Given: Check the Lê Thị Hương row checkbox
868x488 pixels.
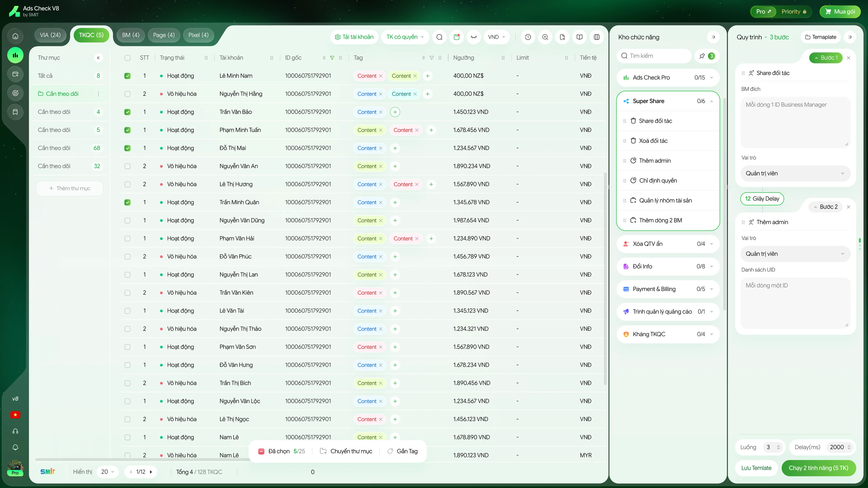Looking at the screenshot, I should point(127,184).
